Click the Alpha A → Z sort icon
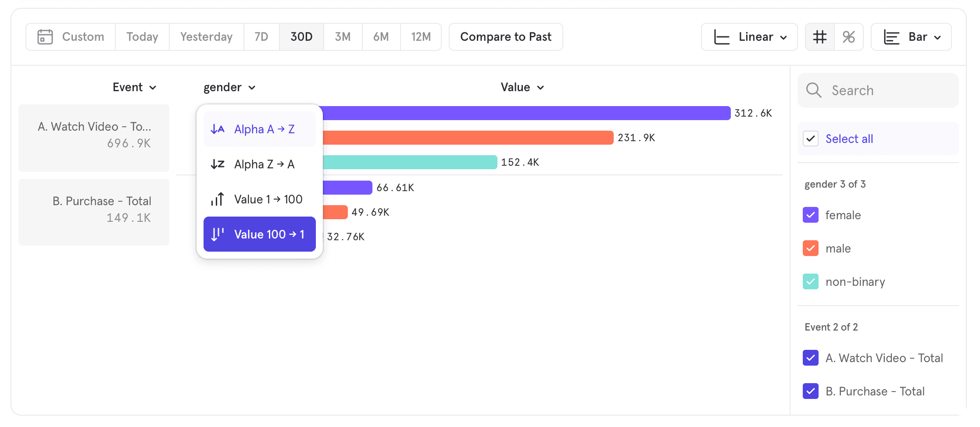Image resolution: width=980 pixels, height=427 pixels. click(x=217, y=129)
